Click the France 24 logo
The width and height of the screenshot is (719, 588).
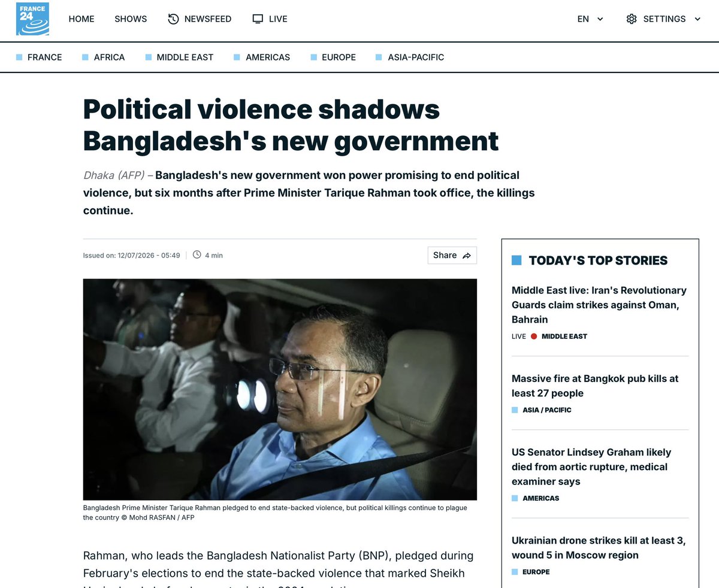coord(32,19)
